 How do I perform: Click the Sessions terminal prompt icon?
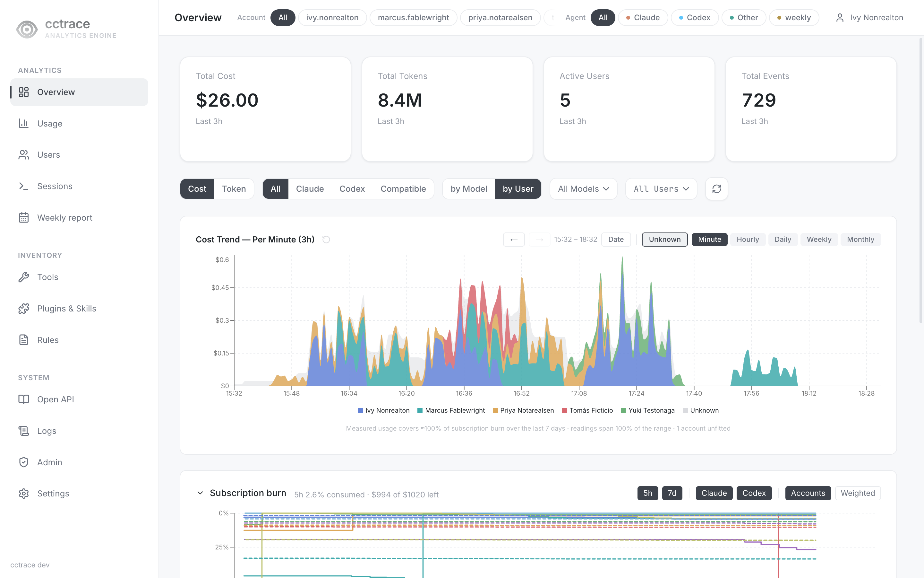(x=24, y=186)
